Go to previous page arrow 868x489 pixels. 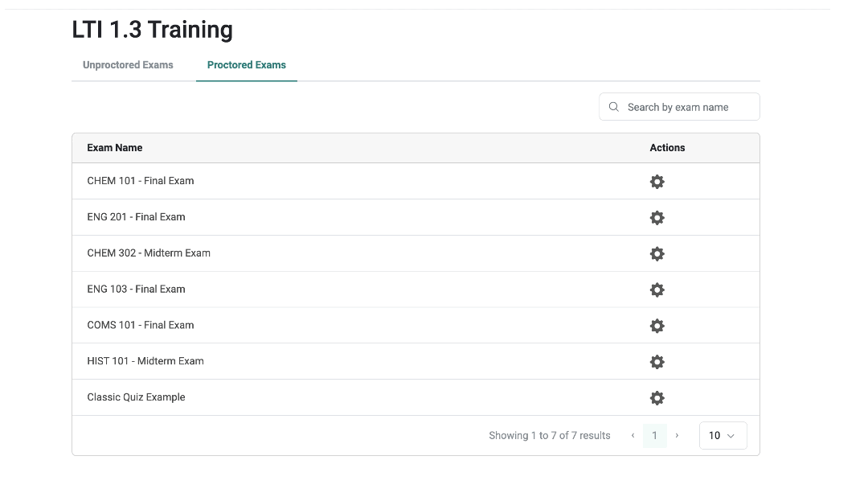(633, 435)
